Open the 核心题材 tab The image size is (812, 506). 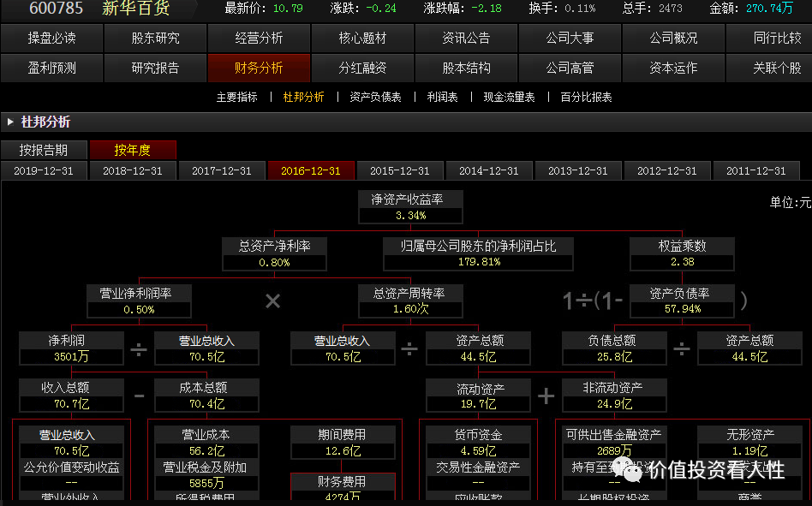point(362,38)
